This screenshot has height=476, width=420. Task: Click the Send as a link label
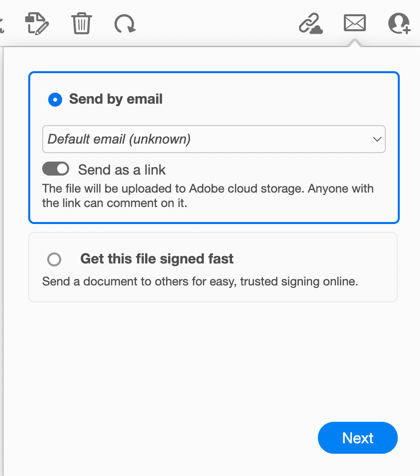[122, 170]
